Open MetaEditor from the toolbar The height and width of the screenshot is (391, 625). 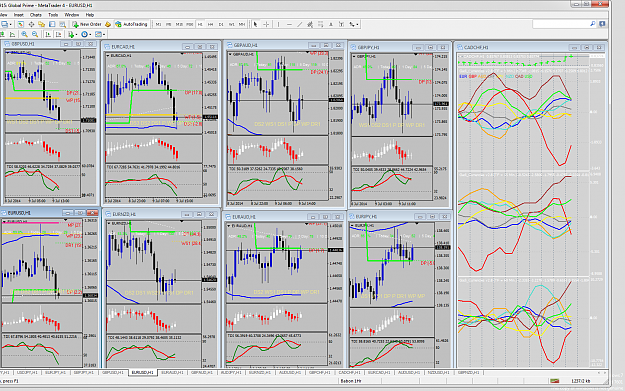[x=108, y=24]
